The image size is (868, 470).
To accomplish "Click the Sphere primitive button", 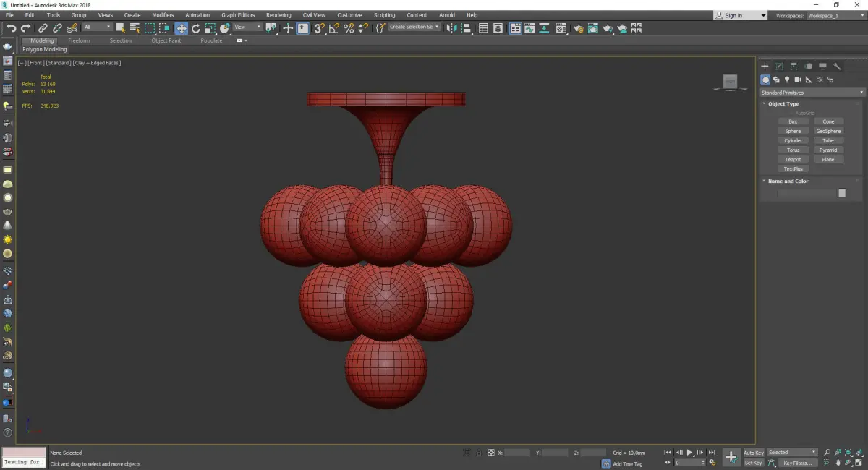I will 793,132.
